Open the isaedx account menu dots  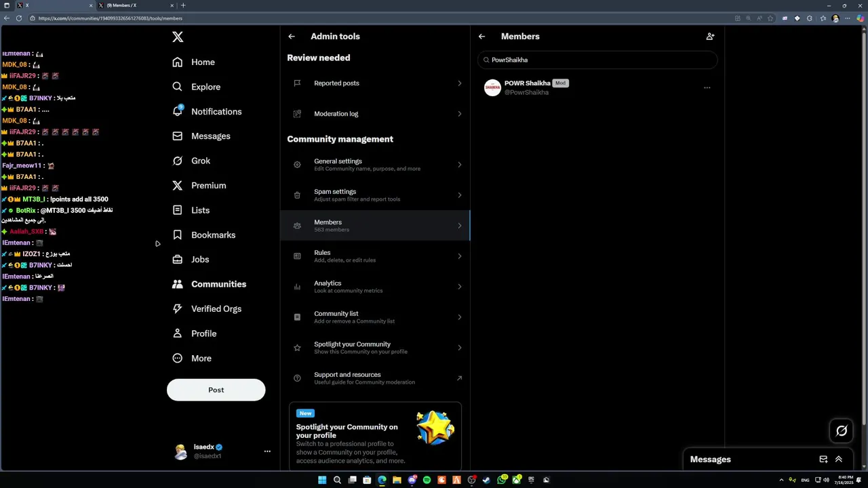click(x=267, y=451)
